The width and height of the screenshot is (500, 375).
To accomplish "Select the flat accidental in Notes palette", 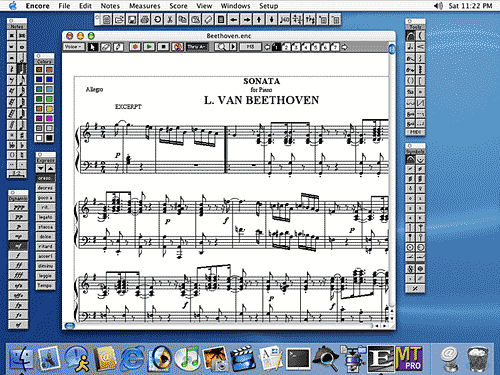I will coord(22,145).
